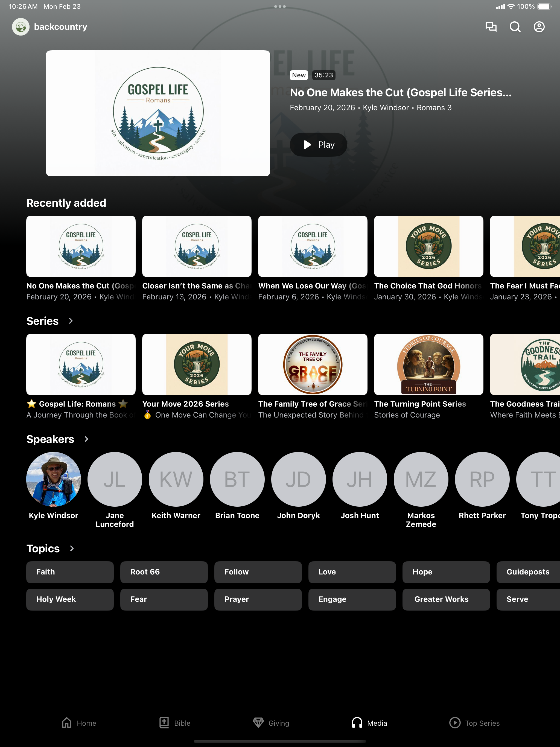Expand the Topics section chevron
Viewport: 560px width, 747px height.
pos(72,548)
